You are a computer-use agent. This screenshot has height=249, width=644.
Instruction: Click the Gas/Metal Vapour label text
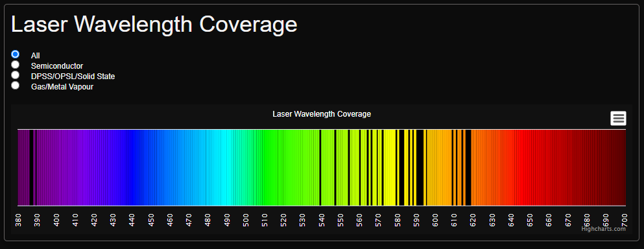[x=62, y=87]
